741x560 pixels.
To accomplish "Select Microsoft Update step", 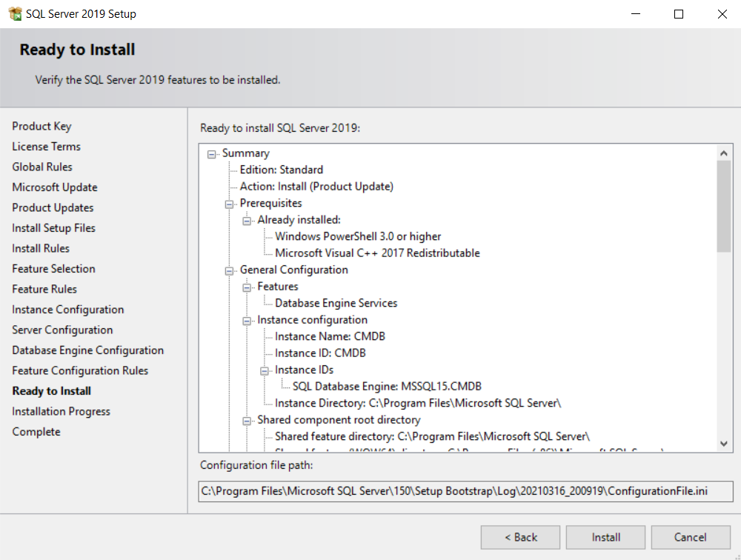I will (55, 187).
